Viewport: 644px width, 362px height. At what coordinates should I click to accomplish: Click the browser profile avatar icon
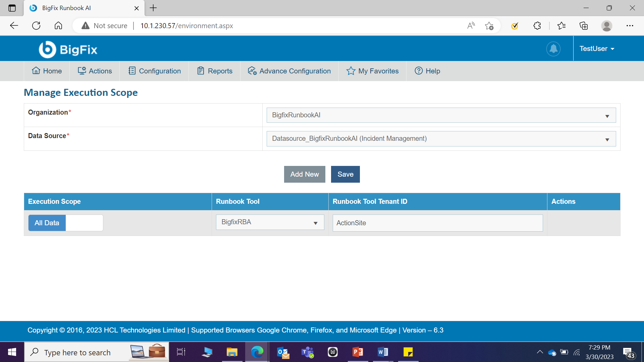606,26
